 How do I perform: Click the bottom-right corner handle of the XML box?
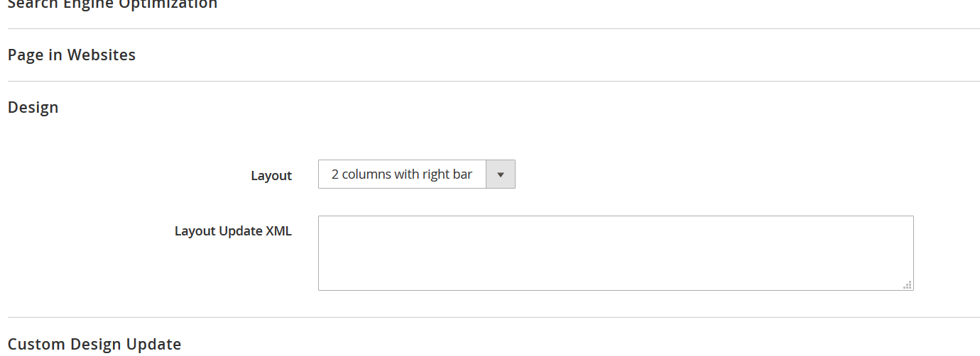907,285
